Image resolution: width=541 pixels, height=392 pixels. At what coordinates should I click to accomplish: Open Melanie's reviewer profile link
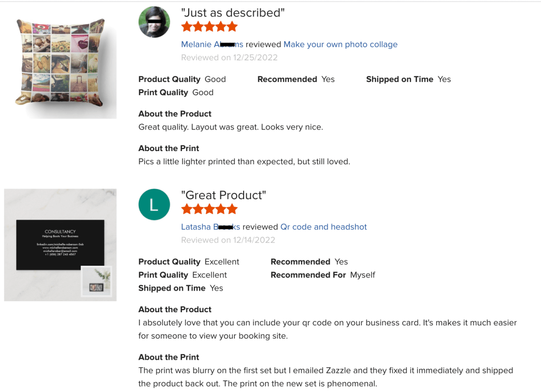tap(212, 44)
